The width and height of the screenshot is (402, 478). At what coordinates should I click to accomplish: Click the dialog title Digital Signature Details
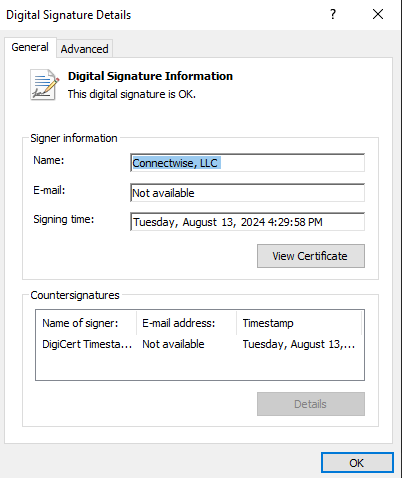coord(69,15)
